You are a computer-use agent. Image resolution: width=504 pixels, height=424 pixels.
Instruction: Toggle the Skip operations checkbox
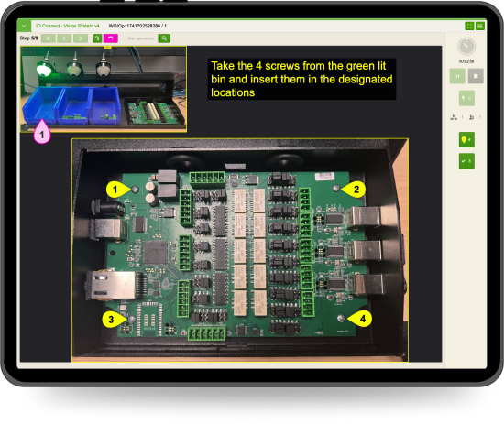pos(125,38)
